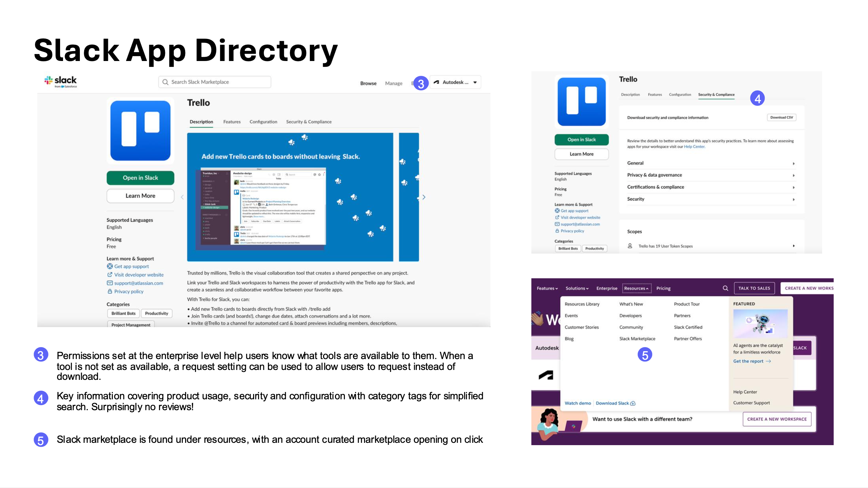
Task: Click the Brilliant Bots category tag in main listing
Action: 123,313
